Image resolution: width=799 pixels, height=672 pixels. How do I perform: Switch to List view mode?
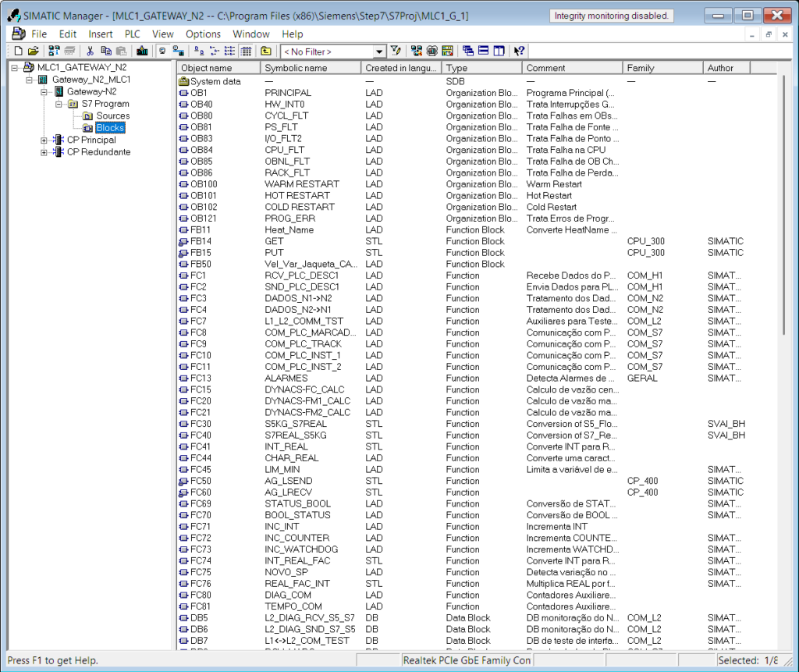click(230, 51)
